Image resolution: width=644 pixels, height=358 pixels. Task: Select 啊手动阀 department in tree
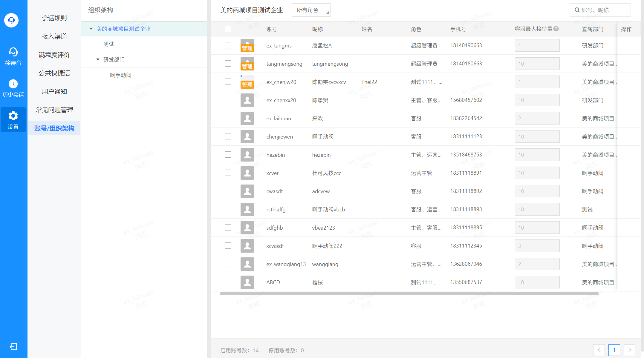[121, 75]
